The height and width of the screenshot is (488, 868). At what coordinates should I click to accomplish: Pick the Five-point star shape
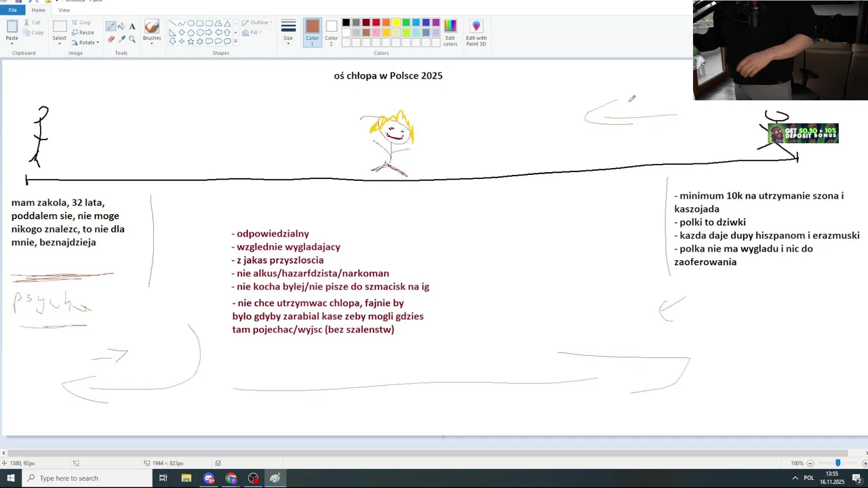(x=191, y=41)
